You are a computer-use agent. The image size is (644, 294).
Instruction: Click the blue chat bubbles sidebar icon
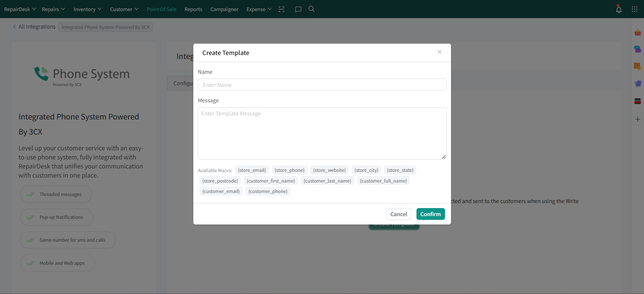tap(638, 49)
